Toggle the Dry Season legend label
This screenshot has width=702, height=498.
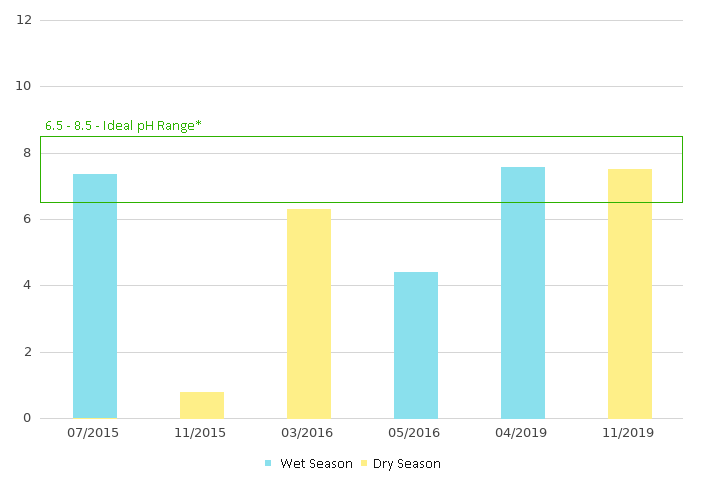(407, 464)
